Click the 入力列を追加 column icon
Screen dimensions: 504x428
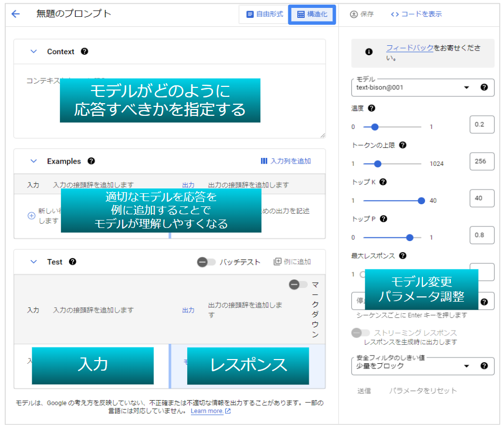pyautogui.click(x=265, y=161)
